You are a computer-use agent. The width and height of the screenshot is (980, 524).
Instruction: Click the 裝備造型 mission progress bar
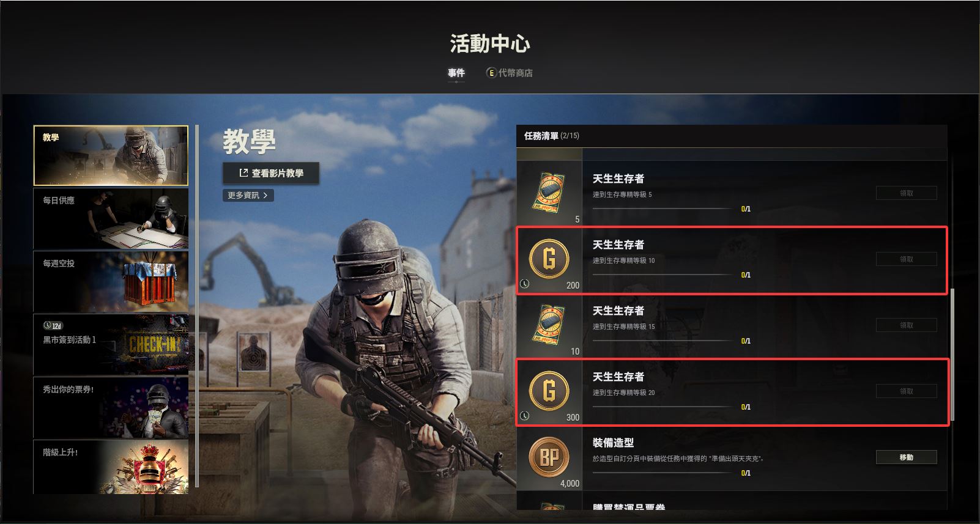coord(663,473)
